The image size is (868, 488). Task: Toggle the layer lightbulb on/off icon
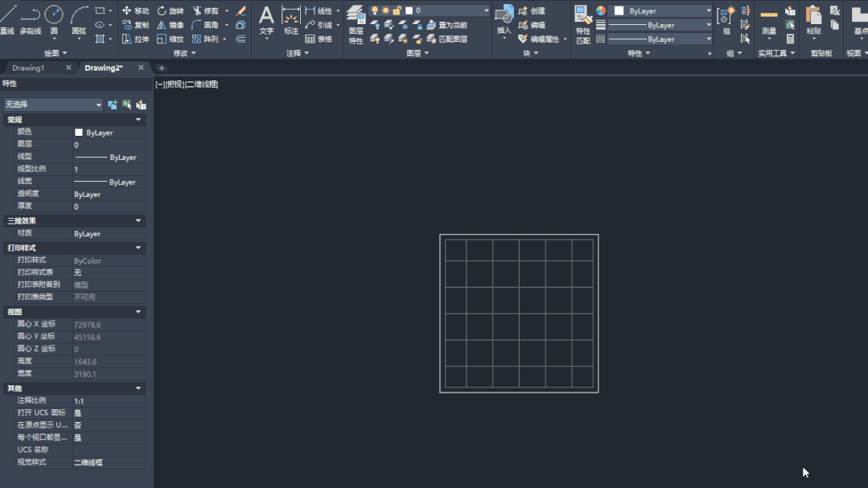point(375,10)
